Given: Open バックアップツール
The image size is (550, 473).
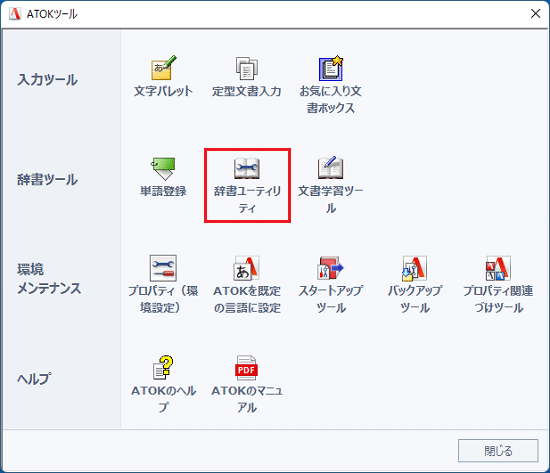Looking at the screenshot, I should tap(415, 285).
